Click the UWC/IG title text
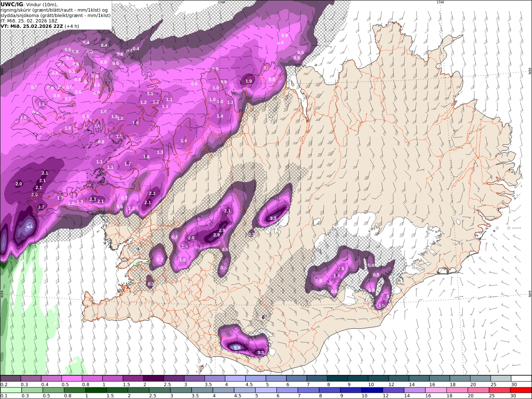Screen dimensions: 532x399 (x=12, y=4)
